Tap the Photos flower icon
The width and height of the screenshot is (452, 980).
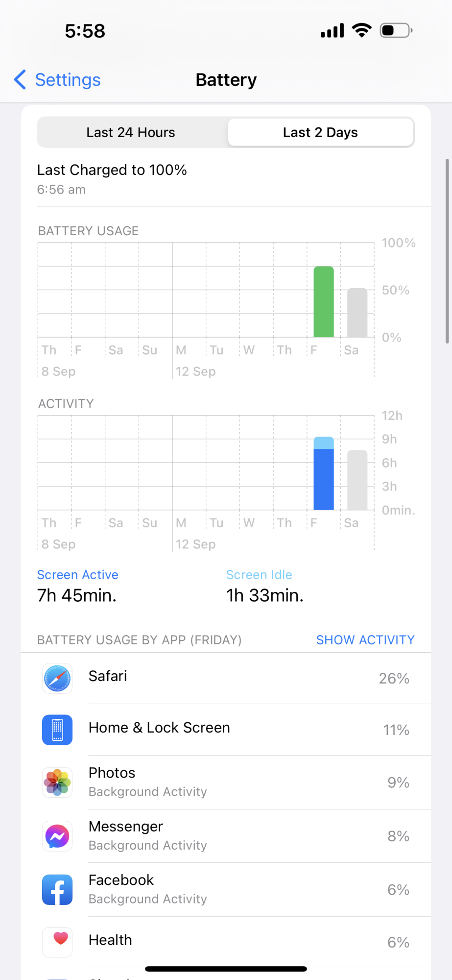pos(57,782)
